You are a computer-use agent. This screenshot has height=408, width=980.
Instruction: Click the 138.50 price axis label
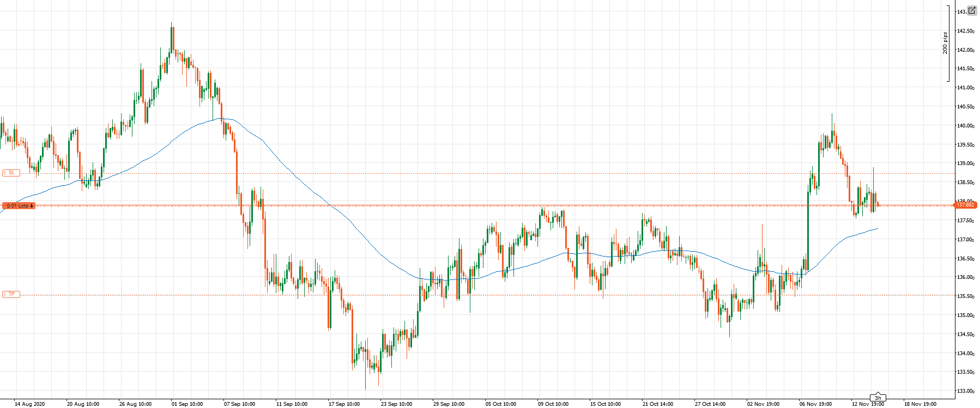[966, 182]
